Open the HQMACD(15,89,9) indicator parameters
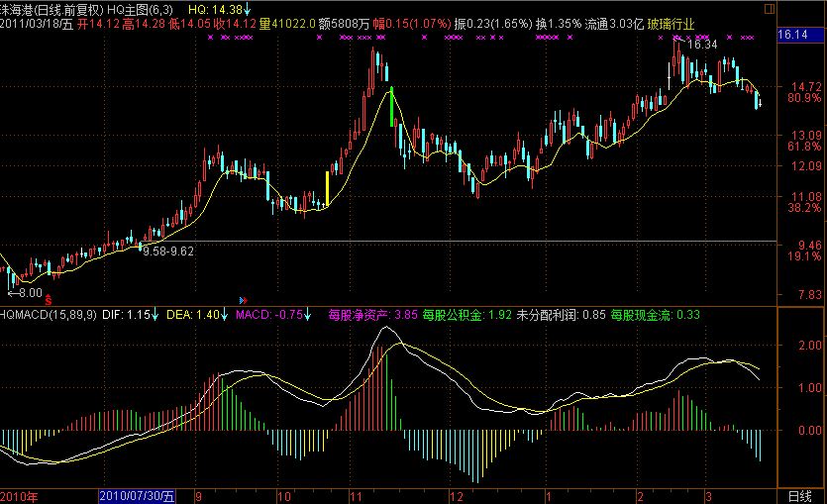The height and width of the screenshot is (504, 827). pos(48,315)
